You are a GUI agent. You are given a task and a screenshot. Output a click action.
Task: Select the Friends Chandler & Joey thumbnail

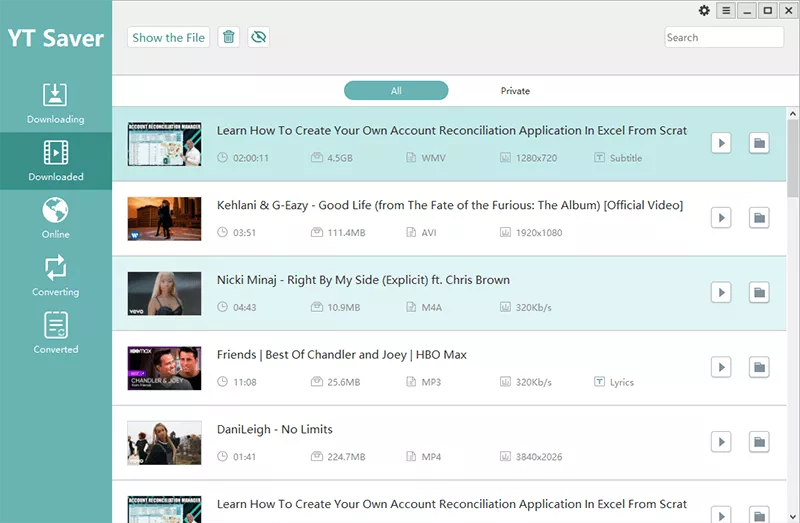pos(164,368)
